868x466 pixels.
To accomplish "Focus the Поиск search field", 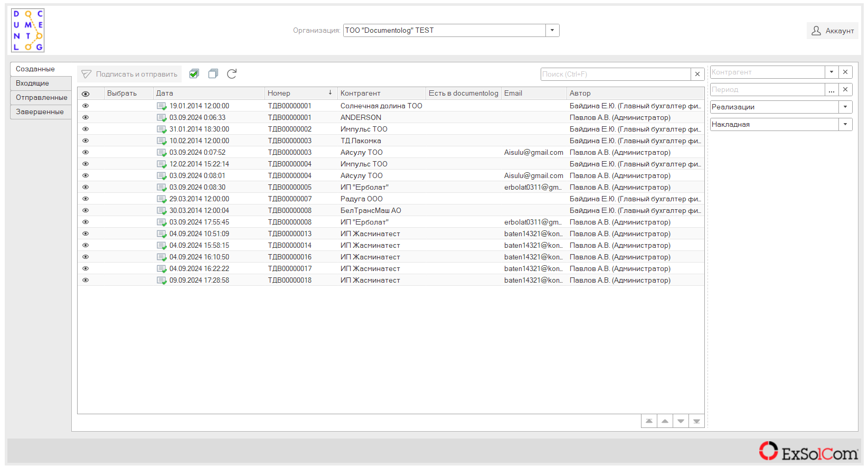I will click(616, 74).
